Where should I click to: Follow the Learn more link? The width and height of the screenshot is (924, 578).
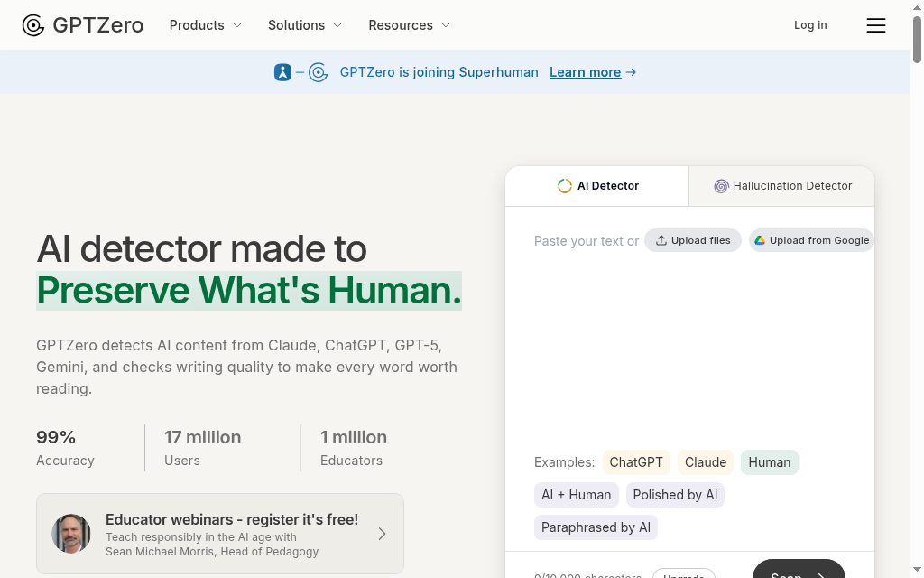(x=585, y=72)
